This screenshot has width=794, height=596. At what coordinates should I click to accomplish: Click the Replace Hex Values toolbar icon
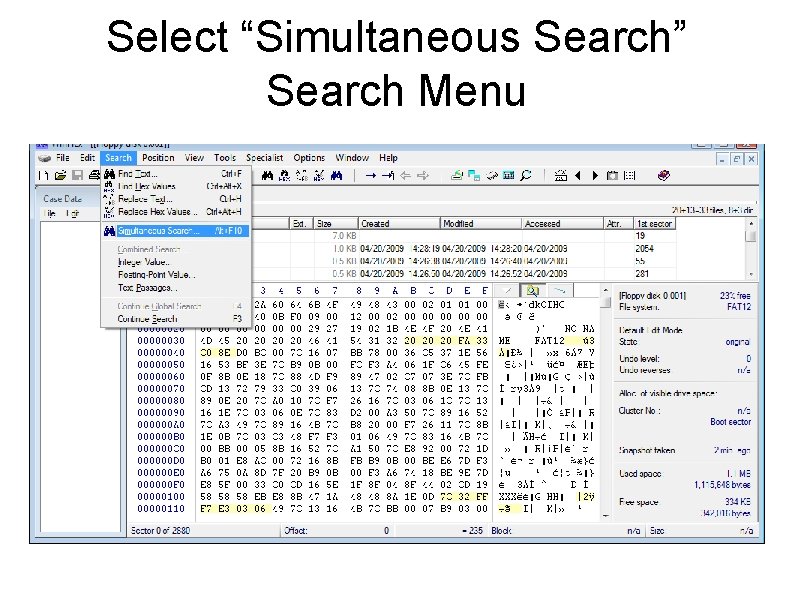319,176
